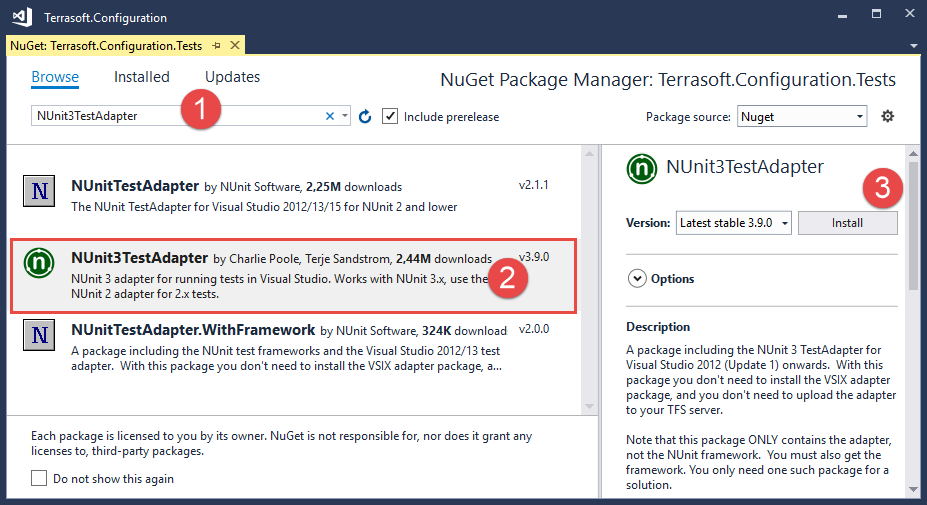Open the Version dropdown showing Latest stable 3.9.0

pyautogui.click(x=733, y=223)
